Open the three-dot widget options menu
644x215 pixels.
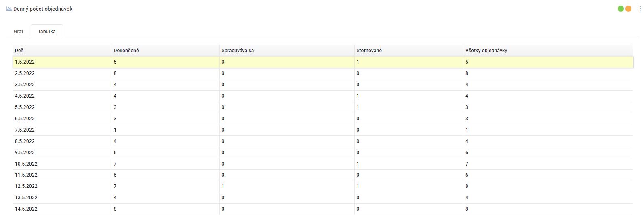(x=640, y=9)
